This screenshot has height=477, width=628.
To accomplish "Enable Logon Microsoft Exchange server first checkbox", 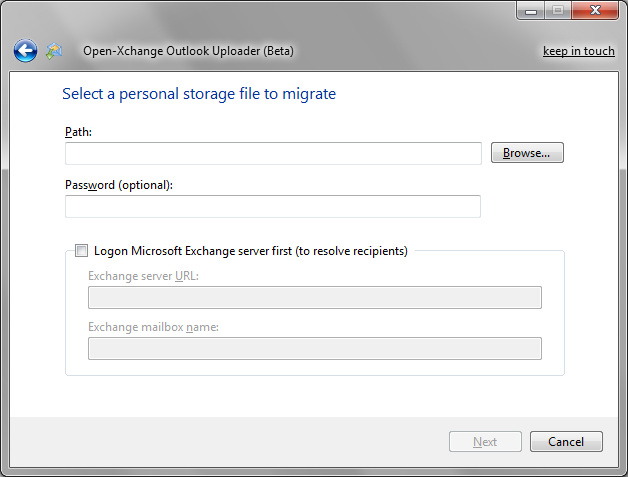I will click(81, 251).
